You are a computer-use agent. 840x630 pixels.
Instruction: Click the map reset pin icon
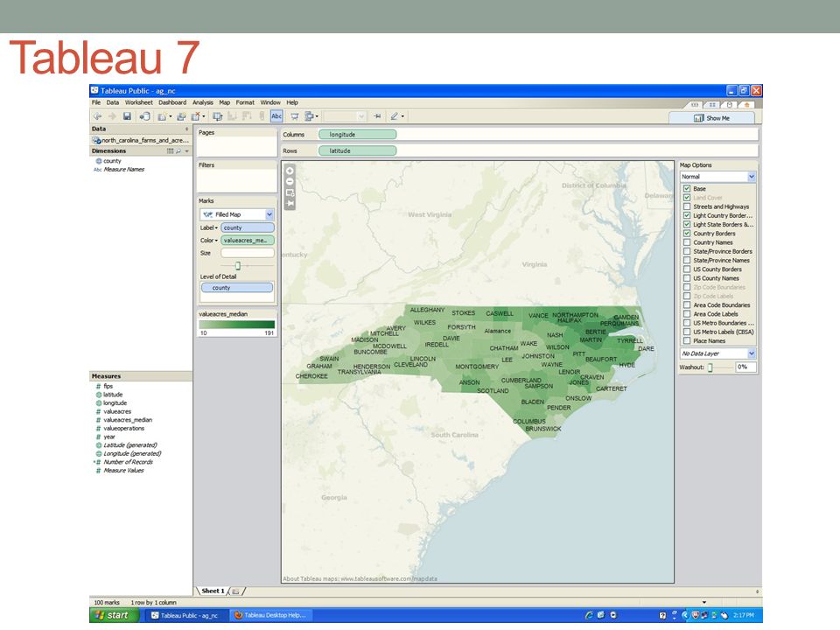click(290, 203)
